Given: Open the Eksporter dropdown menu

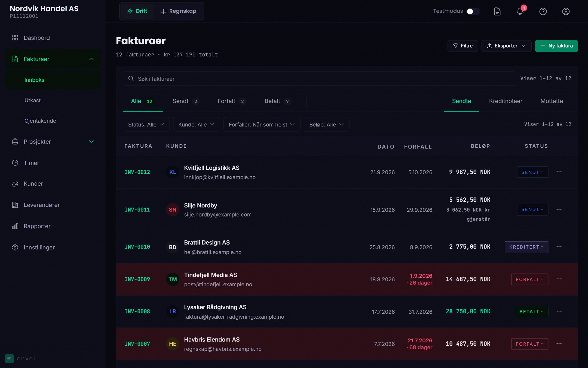Looking at the screenshot, I should pos(506,46).
